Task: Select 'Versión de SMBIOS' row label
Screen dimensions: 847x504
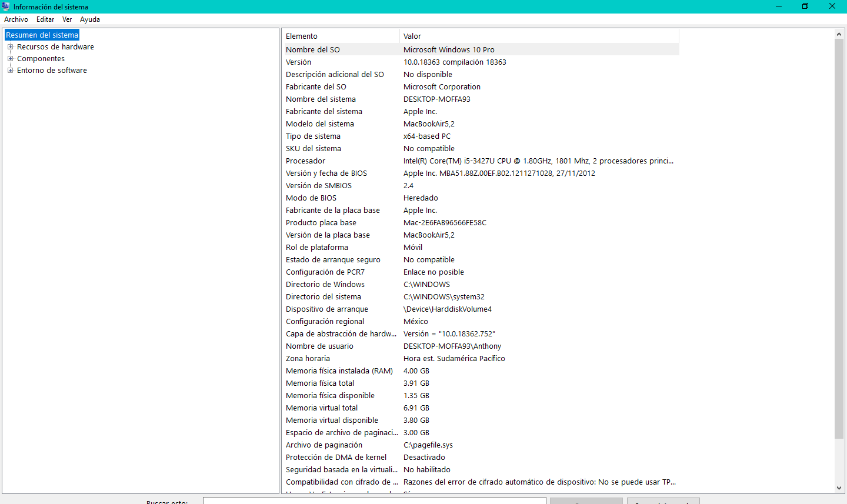Action: click(319, 186)
